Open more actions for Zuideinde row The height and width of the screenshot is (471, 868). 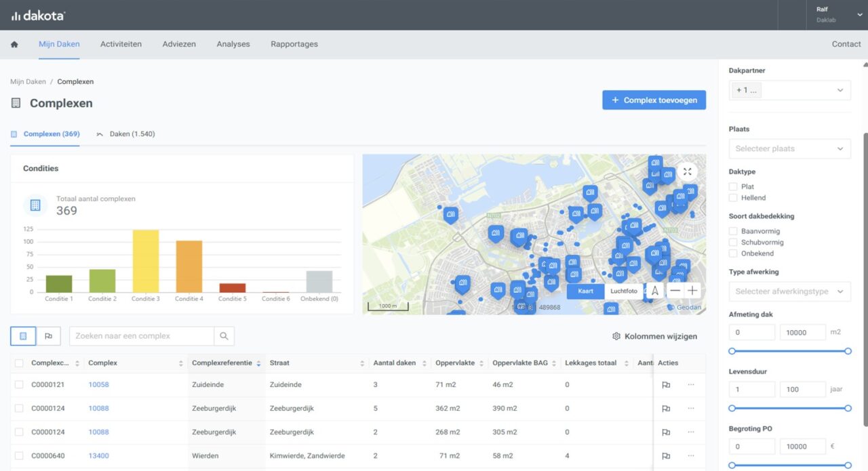click(x=691, y=384)
